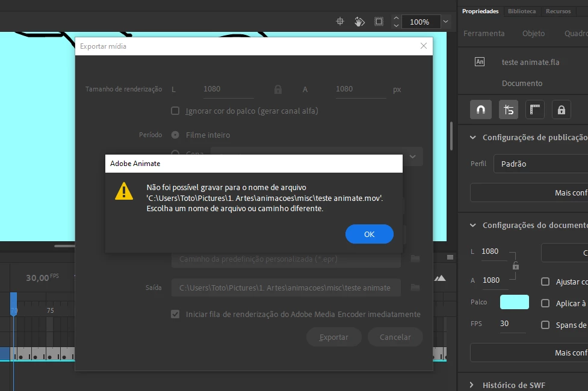Click Mais conf button under publicação
Screen dimensions: 588x391
point(529,192)
